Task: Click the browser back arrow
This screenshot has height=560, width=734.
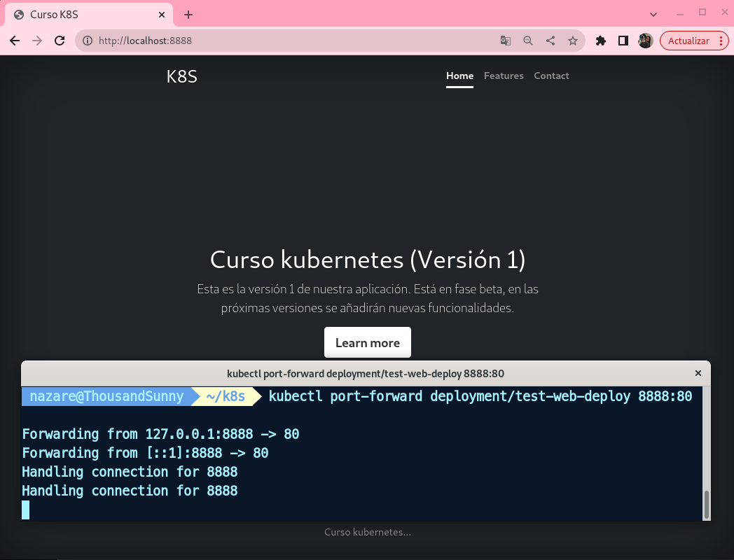Action: tap(15, 41)
